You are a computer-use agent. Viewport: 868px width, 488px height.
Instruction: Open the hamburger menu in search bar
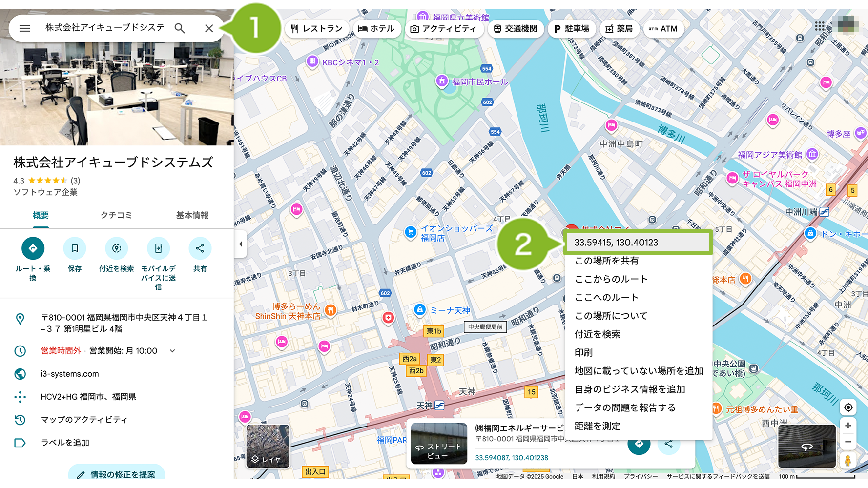point(24,28)
